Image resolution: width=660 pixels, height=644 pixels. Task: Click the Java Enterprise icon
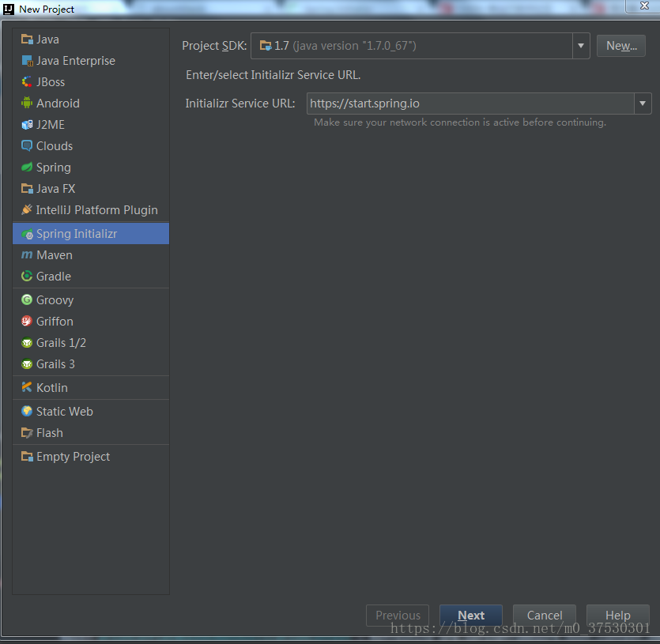coord(27,61)
